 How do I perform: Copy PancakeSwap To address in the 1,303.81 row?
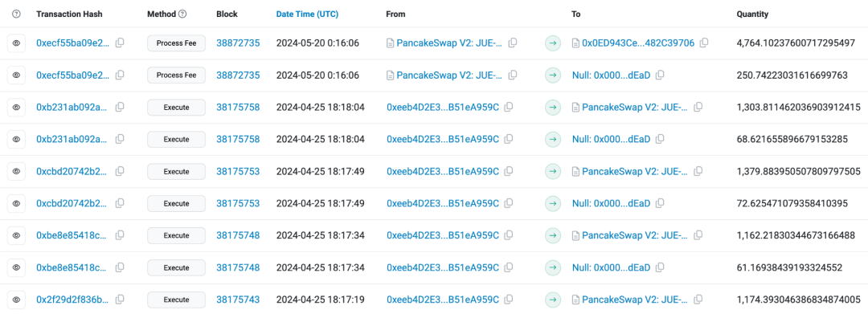click(698, 108)
